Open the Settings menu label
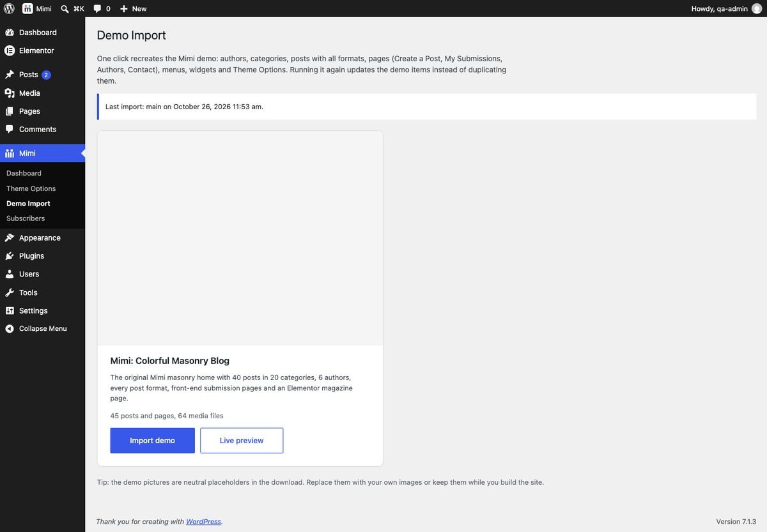This screenshot has width=767, height=532. point(33,310)
